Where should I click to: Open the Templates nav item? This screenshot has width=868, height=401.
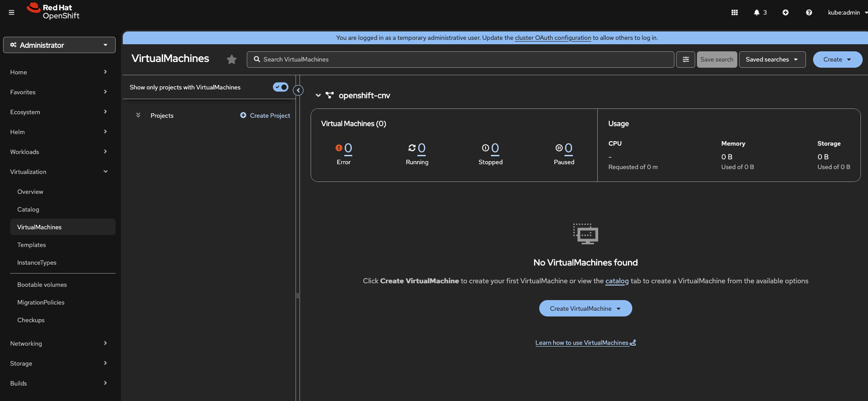[x=63, y=245]
